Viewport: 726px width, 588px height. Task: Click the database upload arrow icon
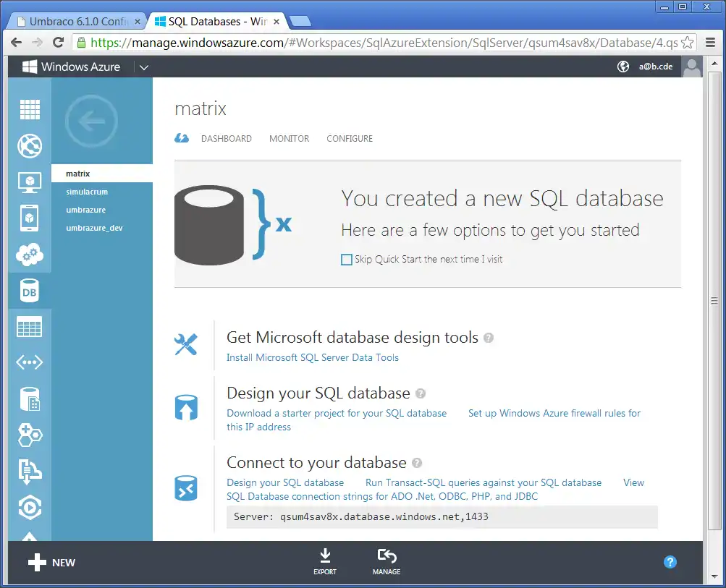tap(186, 407)
